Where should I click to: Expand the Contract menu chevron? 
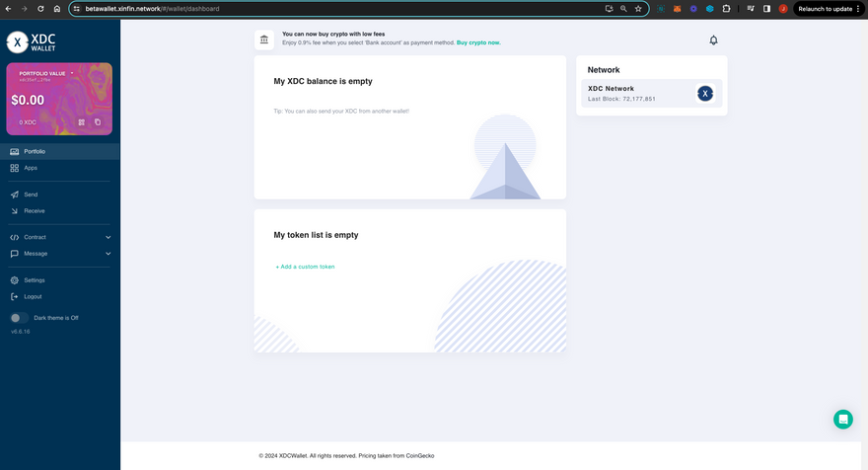pyautogui.click(x=108, y=237)
